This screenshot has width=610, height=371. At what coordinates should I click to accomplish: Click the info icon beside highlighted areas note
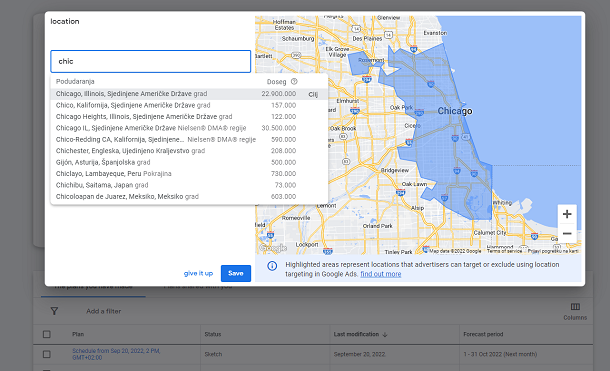click(x=272, y=266)
